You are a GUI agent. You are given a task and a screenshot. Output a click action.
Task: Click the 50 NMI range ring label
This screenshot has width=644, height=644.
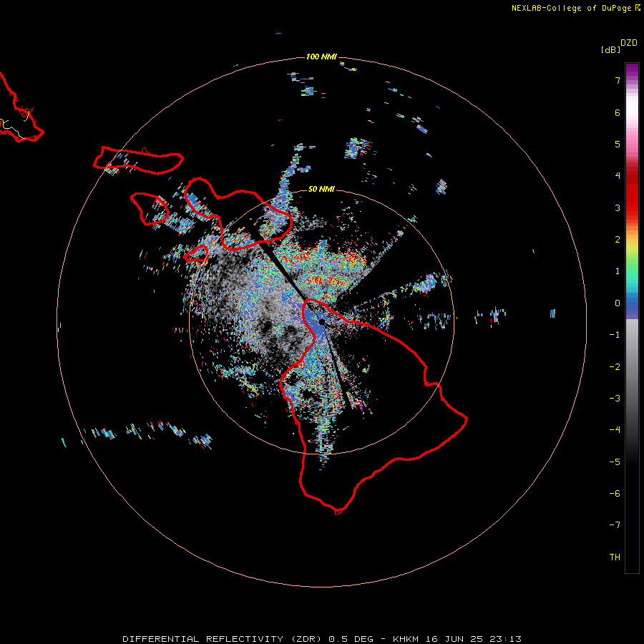click(x=321, y=189)
